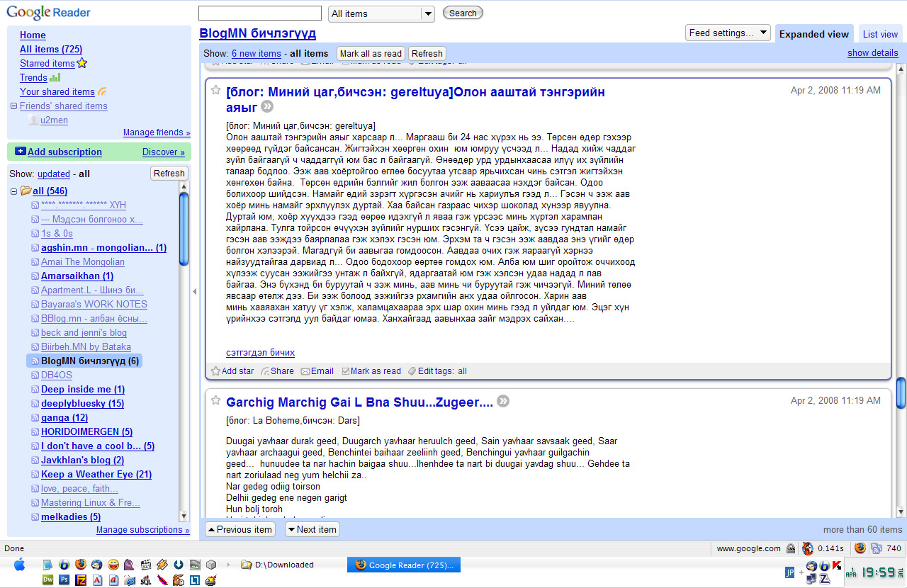This screenshot has height=588, width=907.
Task: Click Refresh in the subscriptions panel
Action: point(169,174)
